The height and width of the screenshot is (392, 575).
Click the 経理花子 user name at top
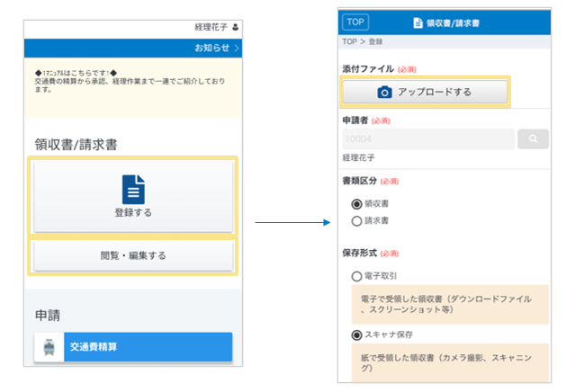pos(211,28)
